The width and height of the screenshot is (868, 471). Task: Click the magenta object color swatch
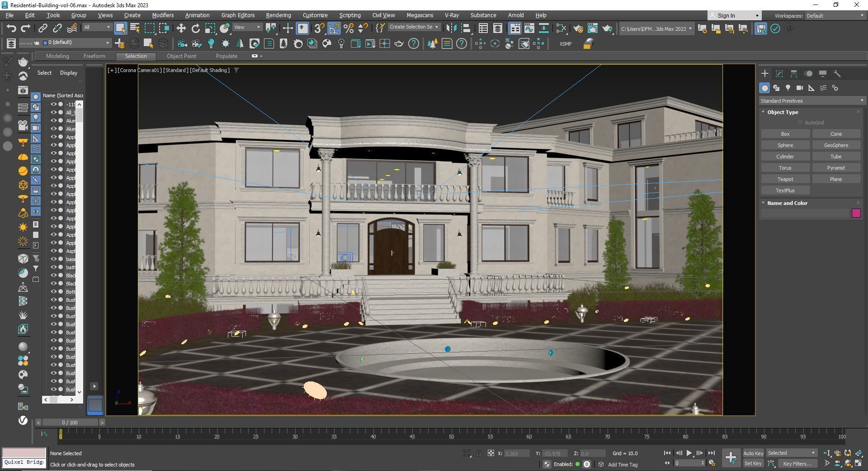856,213
